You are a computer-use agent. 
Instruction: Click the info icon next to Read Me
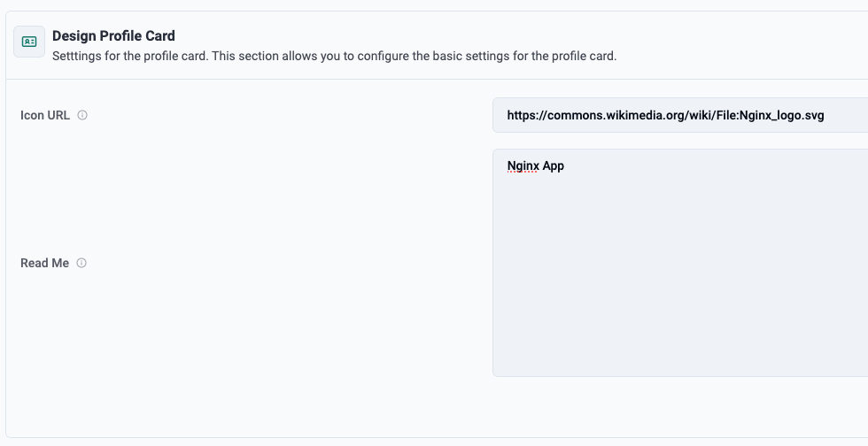(x=81, y=263)
